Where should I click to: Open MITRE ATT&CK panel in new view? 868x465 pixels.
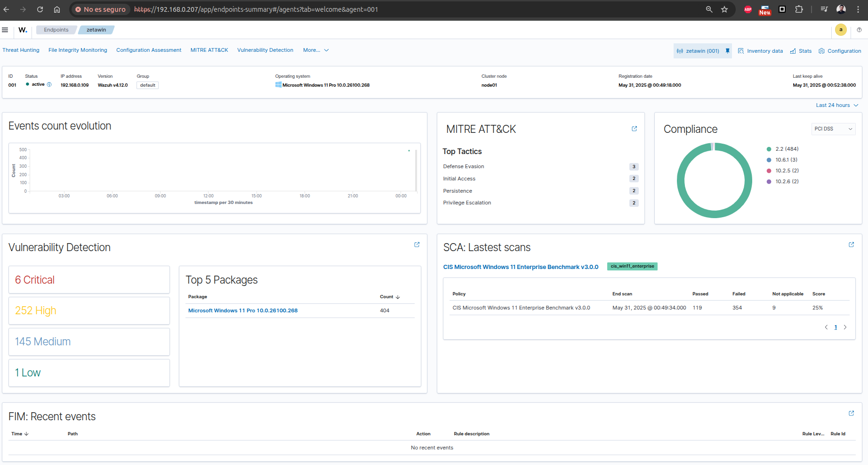pos(634,129)
